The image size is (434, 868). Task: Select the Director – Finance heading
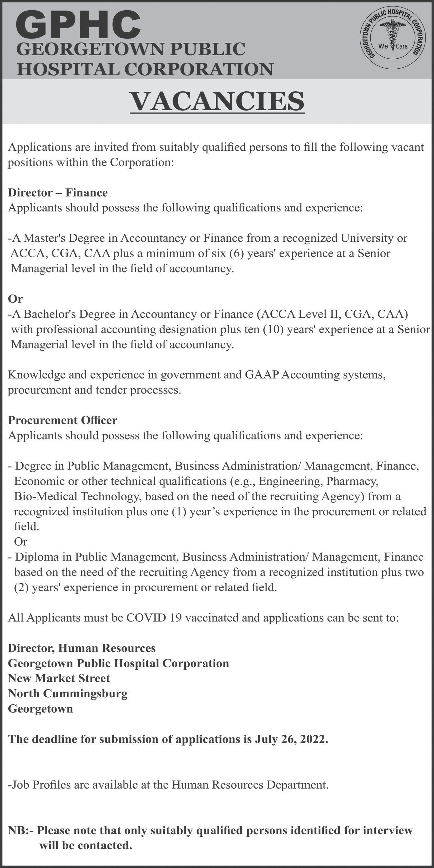coord(58,192)
